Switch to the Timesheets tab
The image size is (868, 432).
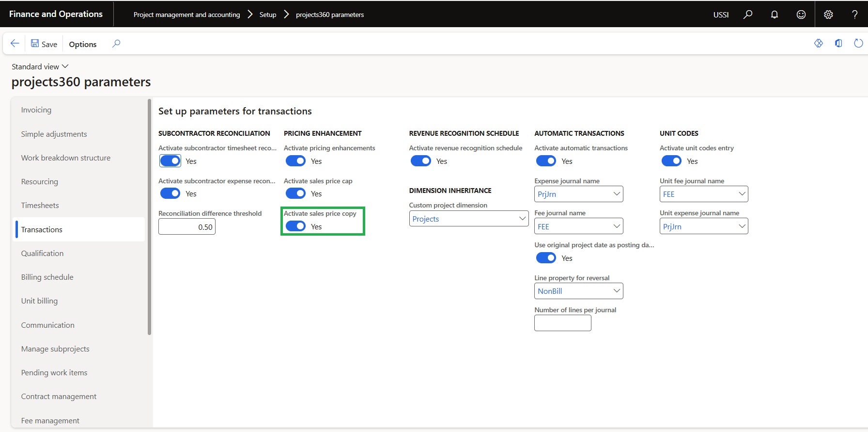[x=40, y=206]
